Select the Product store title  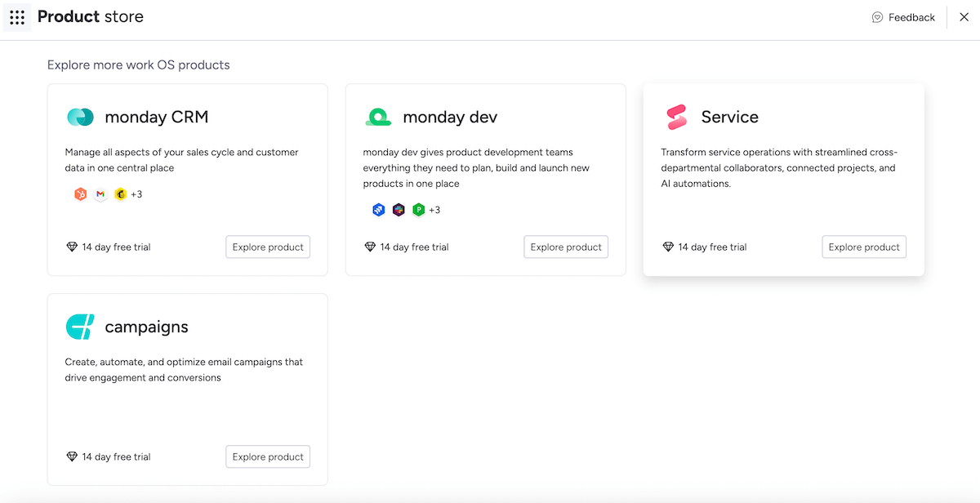tap(90, 16)
